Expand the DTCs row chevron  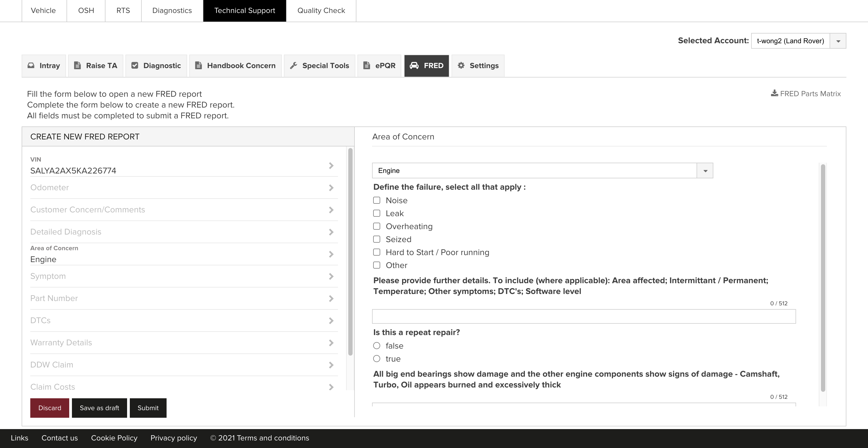point(331,321)
